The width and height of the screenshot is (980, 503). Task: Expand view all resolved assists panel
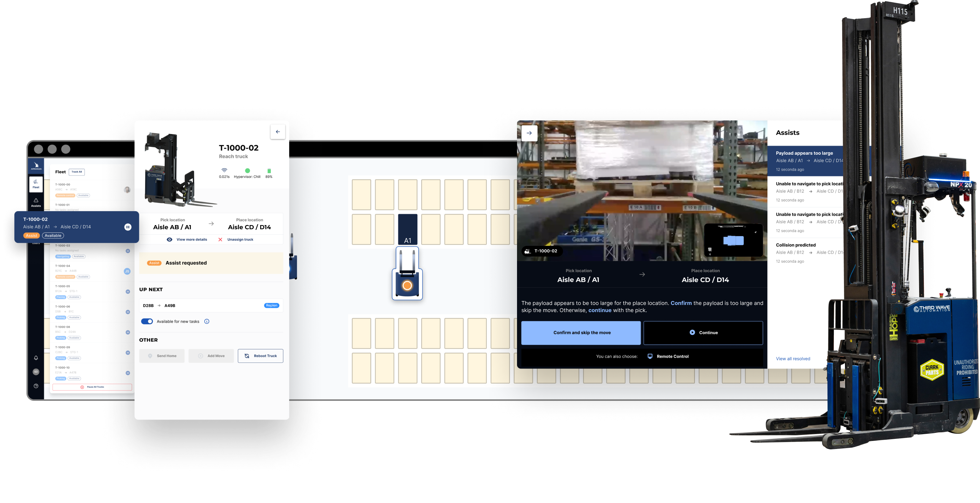point(794,358)
